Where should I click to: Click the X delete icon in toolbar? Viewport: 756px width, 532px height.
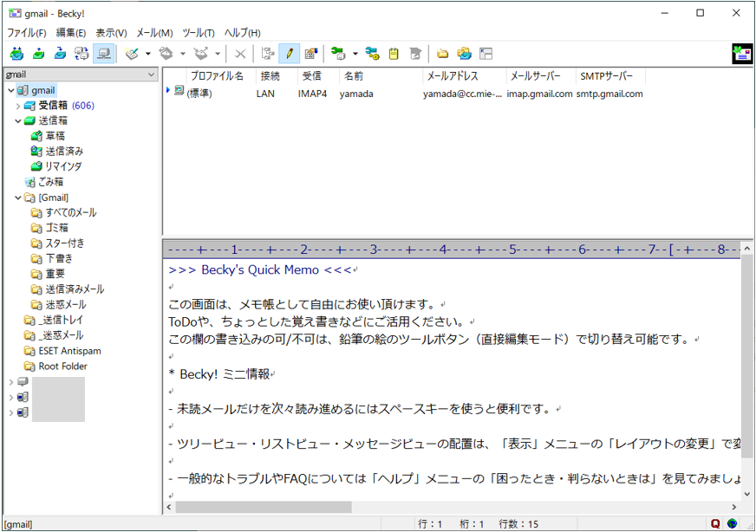(239, 54)
